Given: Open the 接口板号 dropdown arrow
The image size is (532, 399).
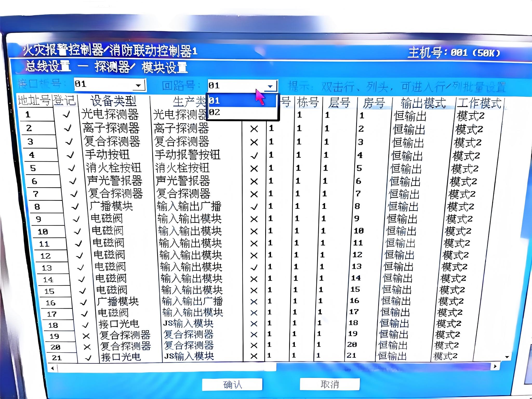Looking at the screenshot, I should pos(138,85).
